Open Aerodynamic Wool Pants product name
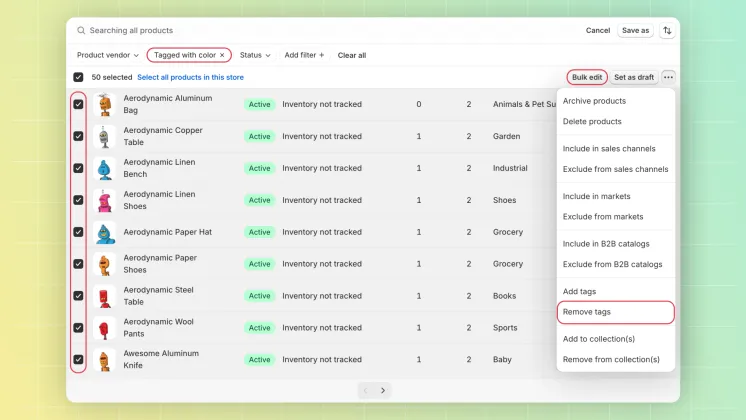The width and height of the screenshot is (746, 420). coord(158,328)
